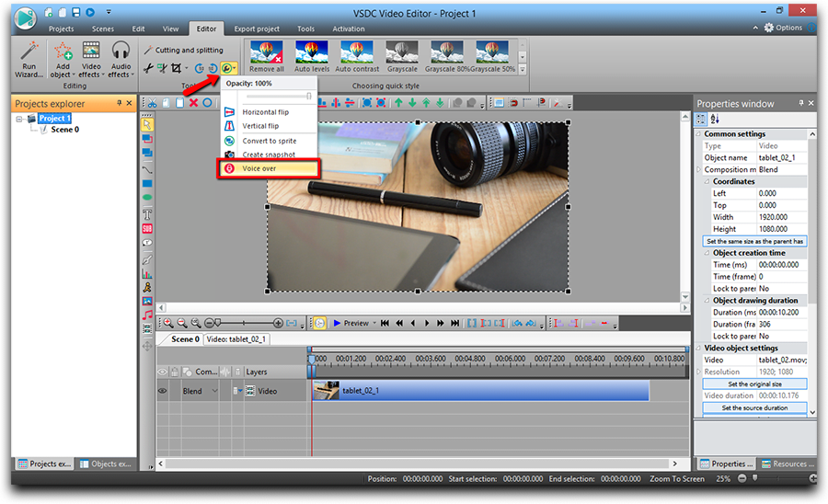Open Options in the title area
The width and height of the screenshot is (828, 504).
point(783,28)
